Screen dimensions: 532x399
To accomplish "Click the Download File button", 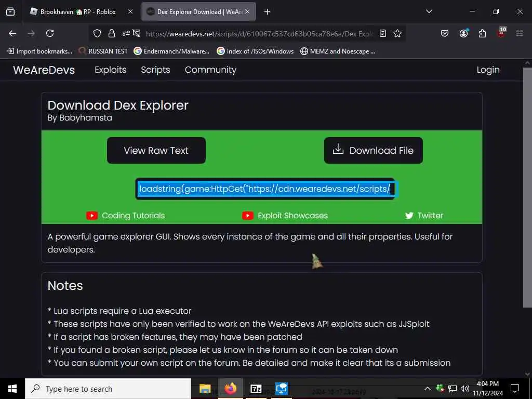I will [x=373, y=150].
